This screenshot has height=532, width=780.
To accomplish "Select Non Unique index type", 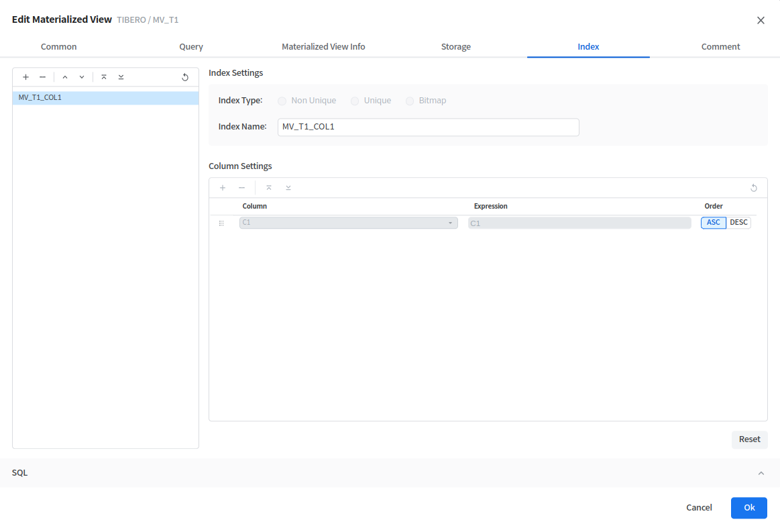I will (x=282, y=101).
